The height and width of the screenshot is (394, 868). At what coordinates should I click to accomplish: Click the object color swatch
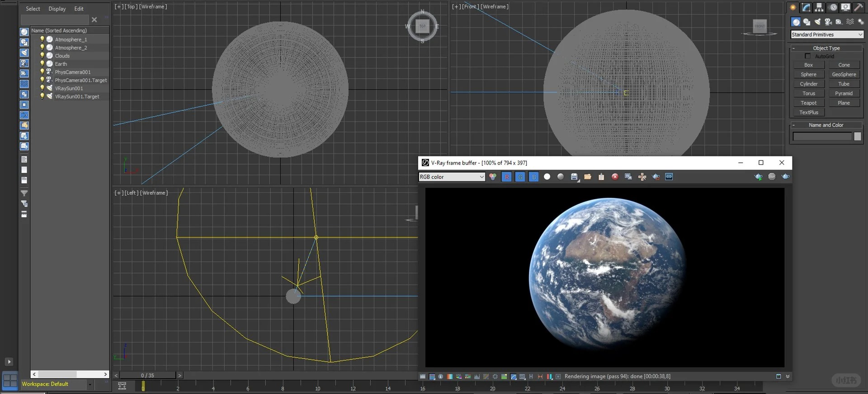click(857, 136)
